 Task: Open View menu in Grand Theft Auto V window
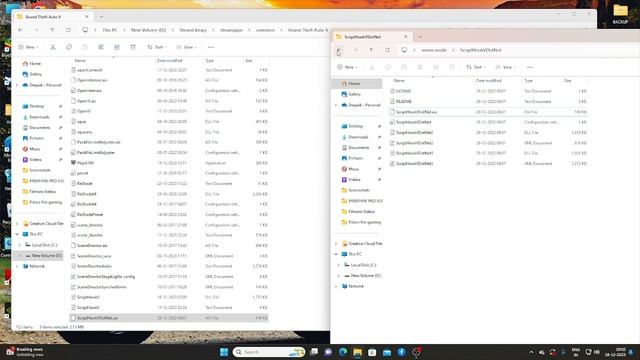[187, 47]
